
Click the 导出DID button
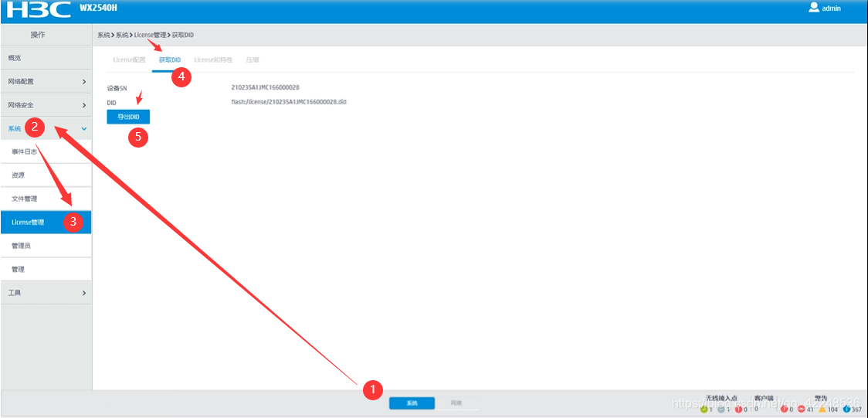coord(128,117)
